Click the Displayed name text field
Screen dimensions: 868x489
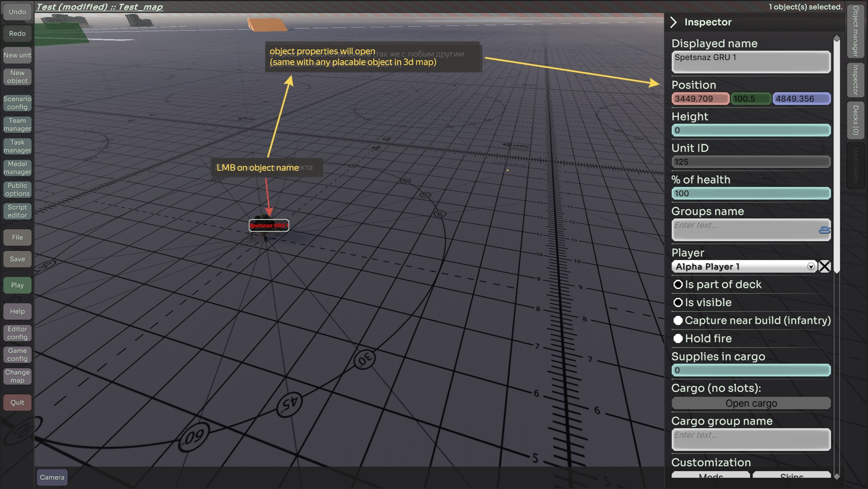pos(751,62)
